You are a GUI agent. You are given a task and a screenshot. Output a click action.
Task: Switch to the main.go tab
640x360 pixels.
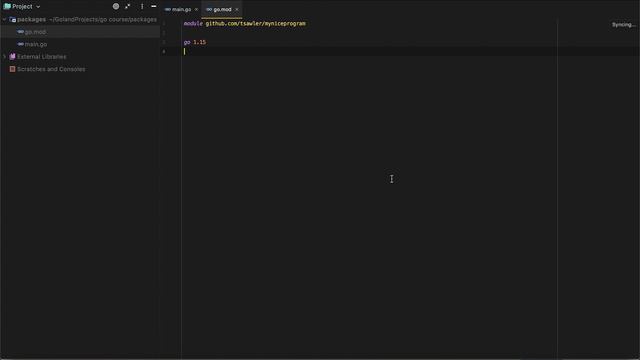181,9
